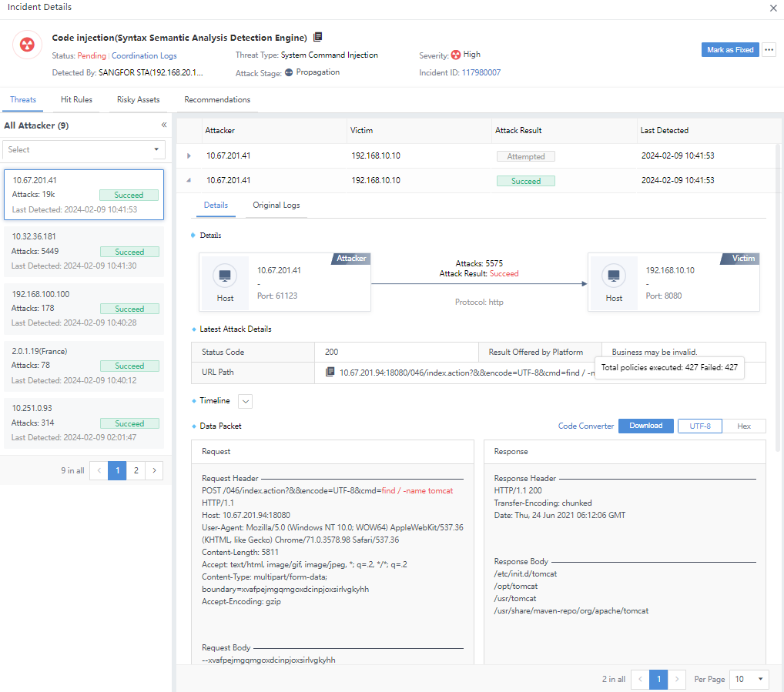Viewport: 784px width, 692px height.
Task: Expand the Attempted attack row
Action: coord(189,156)
